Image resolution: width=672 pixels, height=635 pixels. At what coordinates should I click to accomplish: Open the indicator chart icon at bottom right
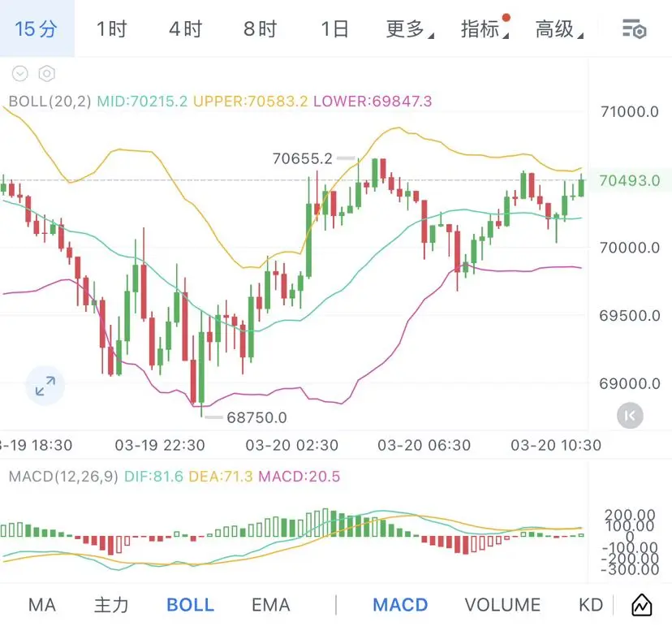pos(641,605)
